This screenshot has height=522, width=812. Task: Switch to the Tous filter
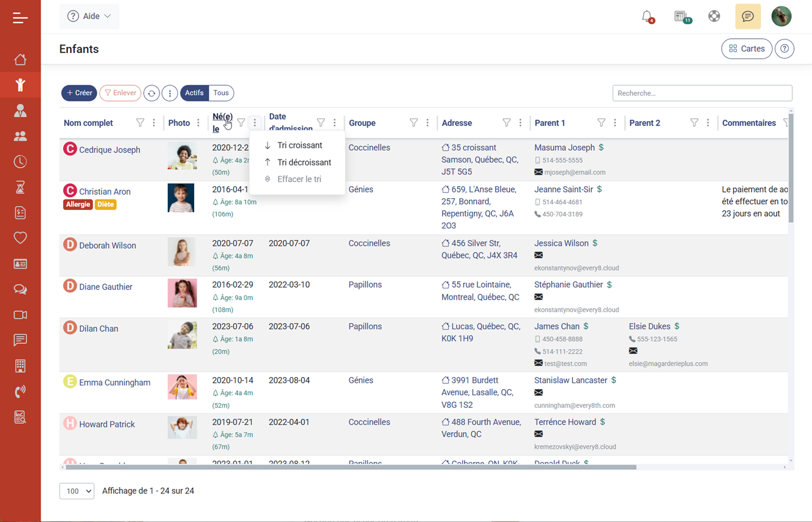pos(220,93)
